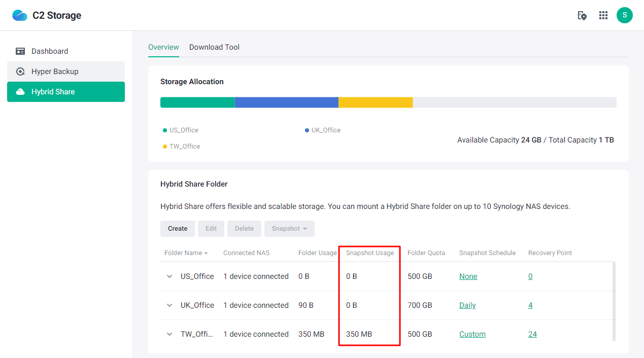This screenshot has height=358, width=644.
Task: Select the Hybrid Share cloud icon
Action: coord(20,92)
